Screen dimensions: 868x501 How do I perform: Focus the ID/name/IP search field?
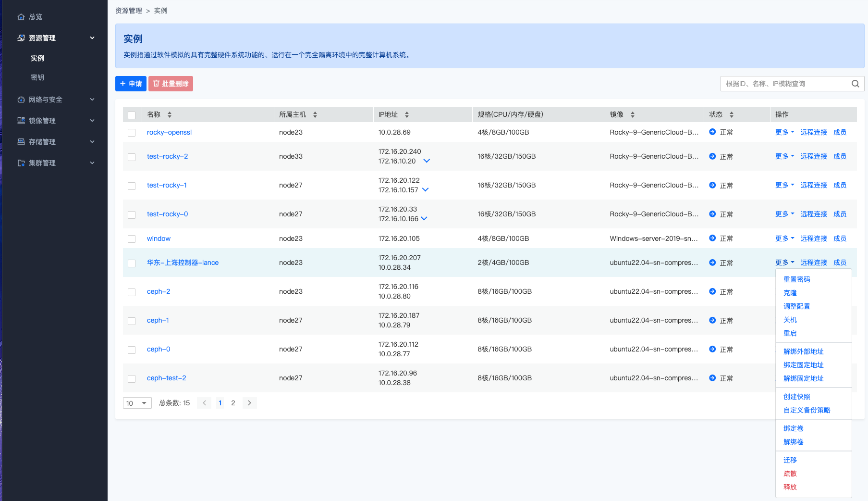[x=785, y=84]
